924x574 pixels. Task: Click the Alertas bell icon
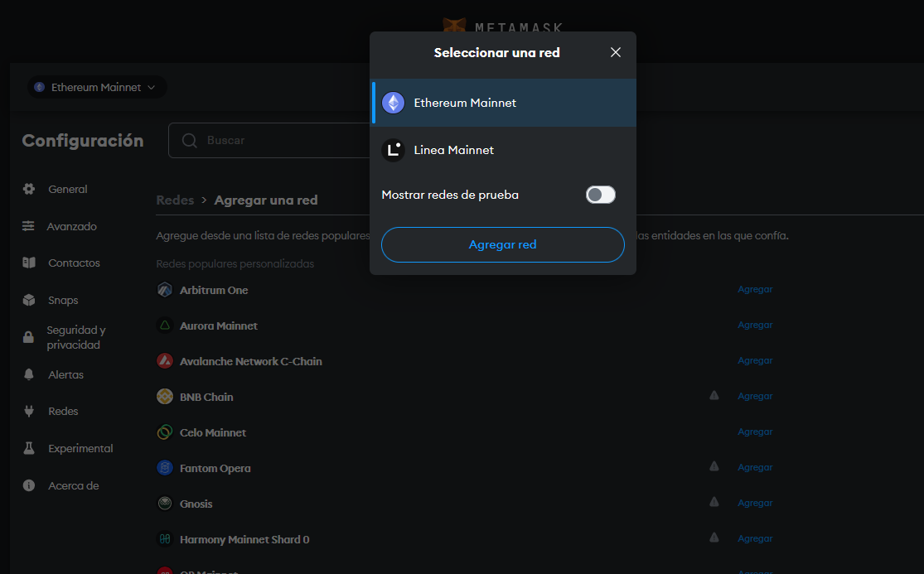click(29, 374)
